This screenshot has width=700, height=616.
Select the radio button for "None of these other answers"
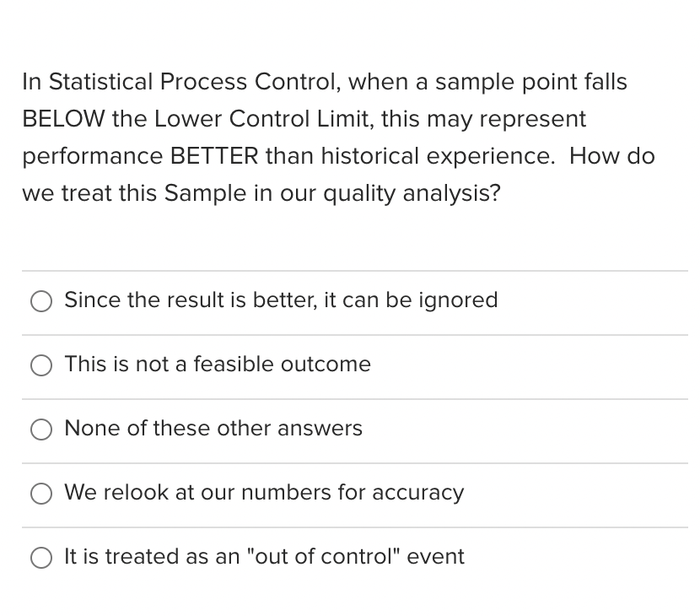click(x=41, y=430)
